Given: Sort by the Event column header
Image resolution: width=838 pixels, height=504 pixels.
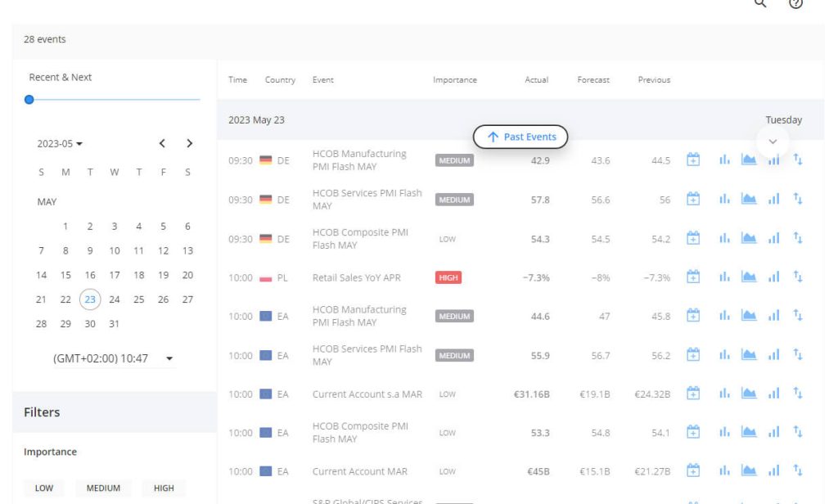Looking at the screenshot, I should tap(322, 79).
